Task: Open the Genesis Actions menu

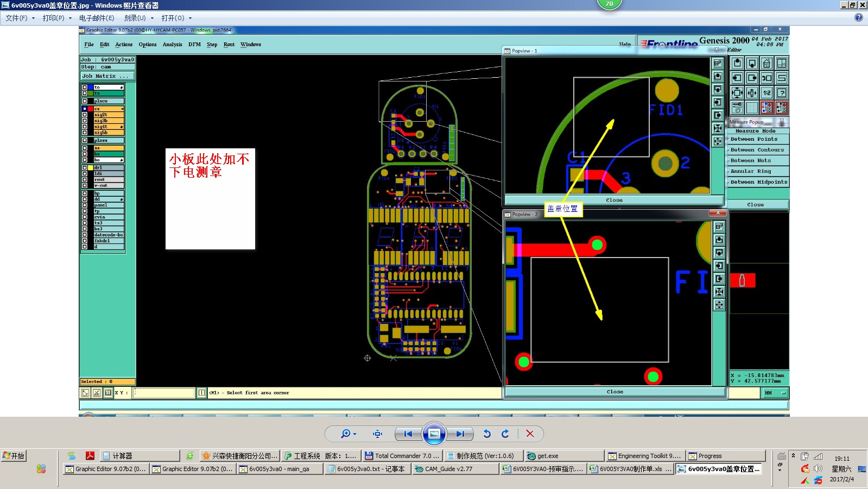Action: pos(124,45)
